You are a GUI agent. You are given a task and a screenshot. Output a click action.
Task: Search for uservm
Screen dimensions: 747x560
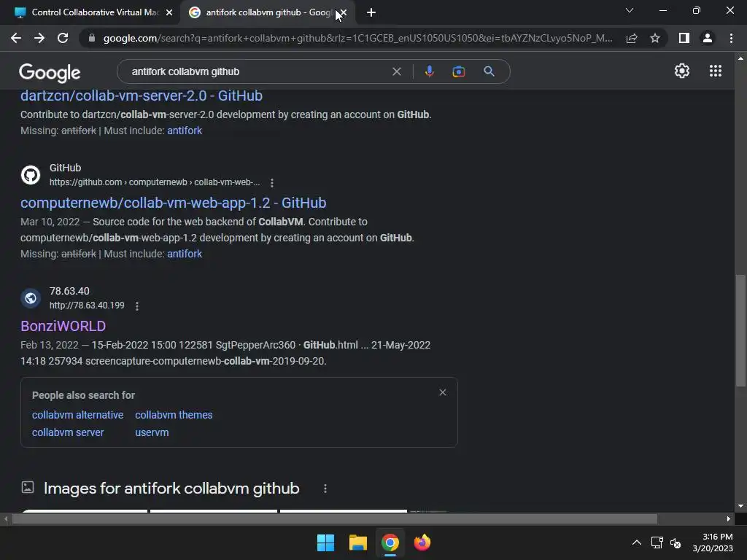pyautogui.click(x=152, y=432)
